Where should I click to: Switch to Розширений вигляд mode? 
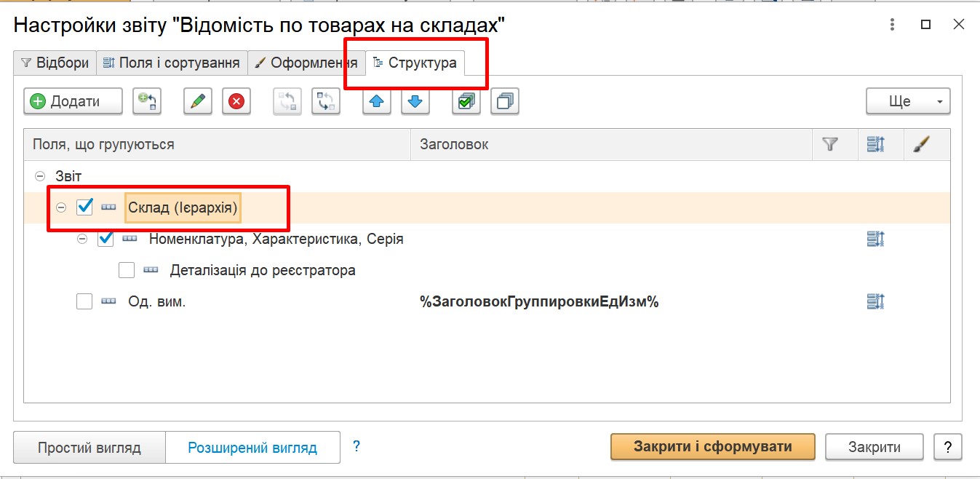(252, 448)
